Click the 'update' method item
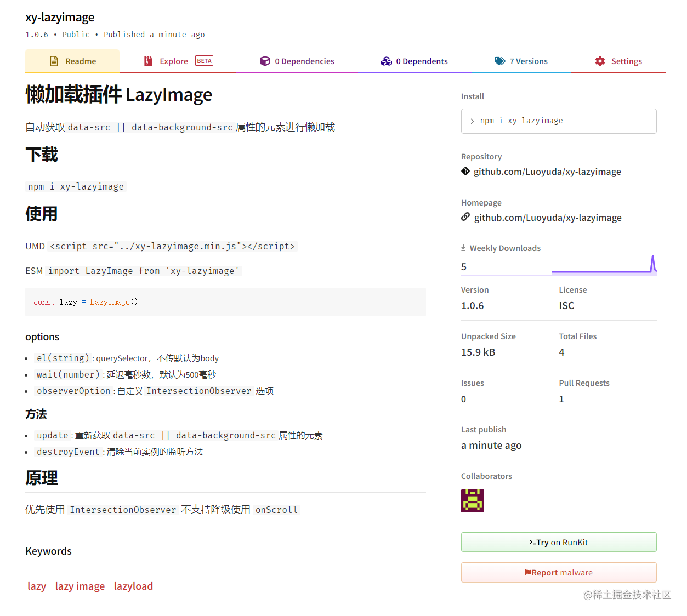The width and height of the screenshot is (687, 616). tap(179, 435)
